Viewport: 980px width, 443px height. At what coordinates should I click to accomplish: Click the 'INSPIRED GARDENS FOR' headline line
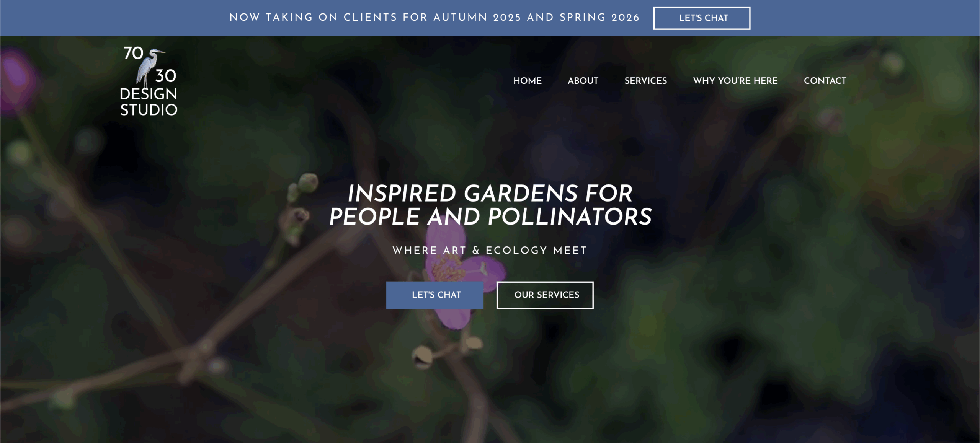[x=490, y=193]
